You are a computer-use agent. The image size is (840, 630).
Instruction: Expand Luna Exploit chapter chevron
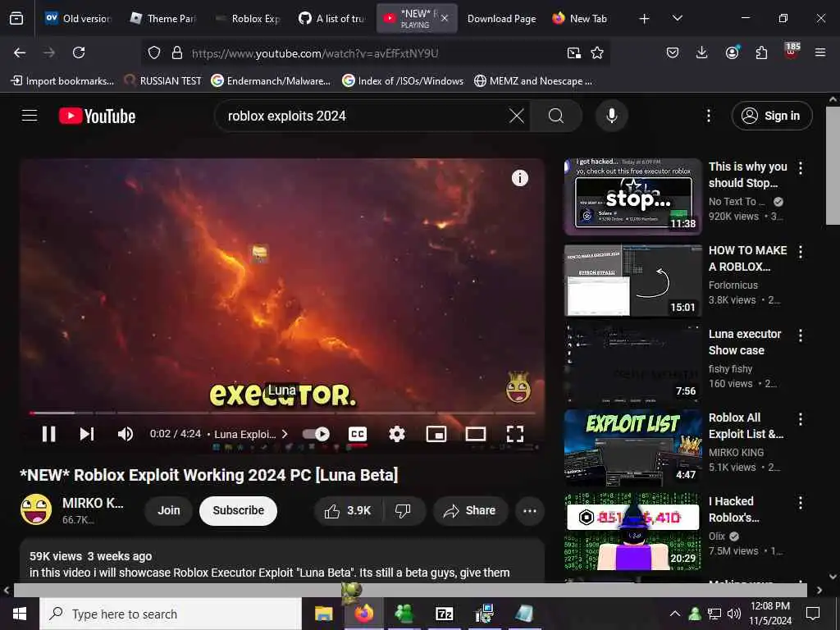click(285, 434)
